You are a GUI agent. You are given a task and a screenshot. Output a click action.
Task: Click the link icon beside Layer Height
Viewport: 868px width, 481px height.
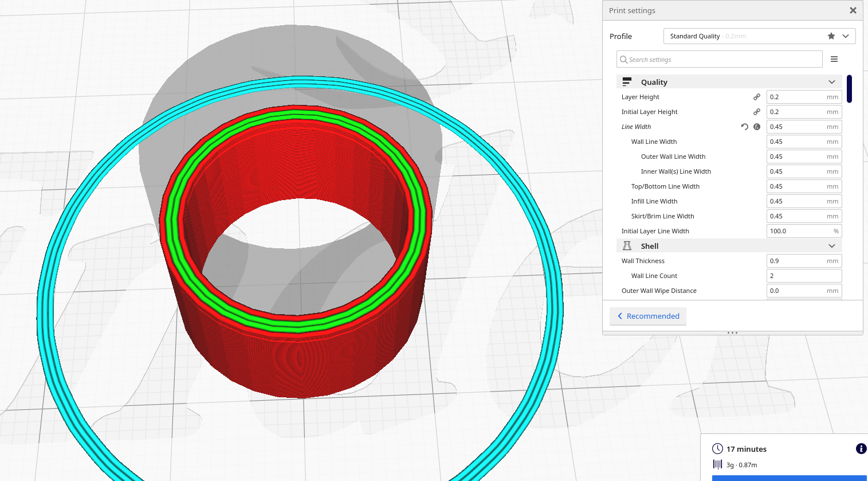756,97
